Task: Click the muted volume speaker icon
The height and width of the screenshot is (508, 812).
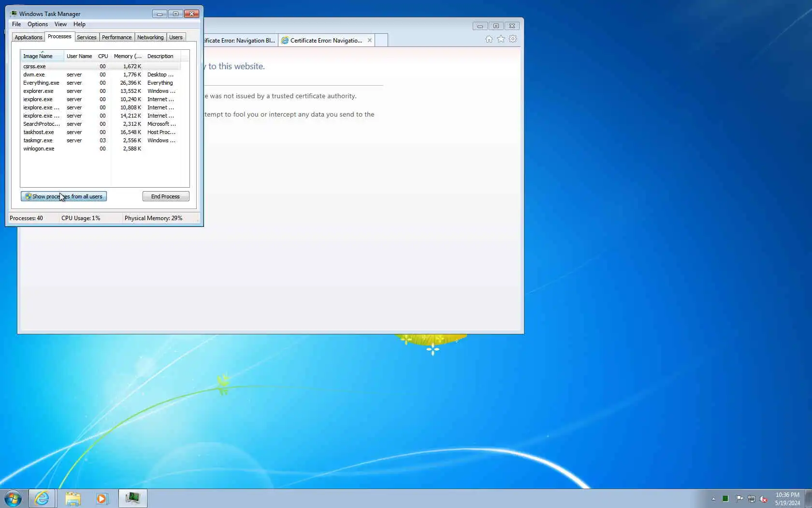Action: 763,499
